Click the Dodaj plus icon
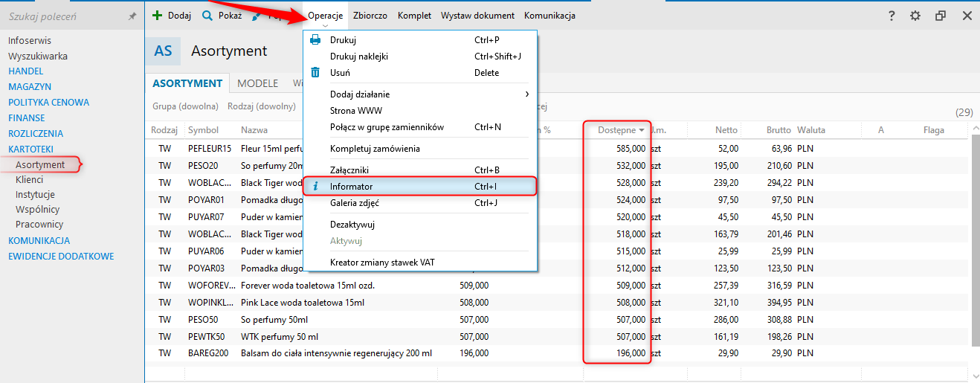The height and width of the screenshot is (383, 980). pos(157,15)
